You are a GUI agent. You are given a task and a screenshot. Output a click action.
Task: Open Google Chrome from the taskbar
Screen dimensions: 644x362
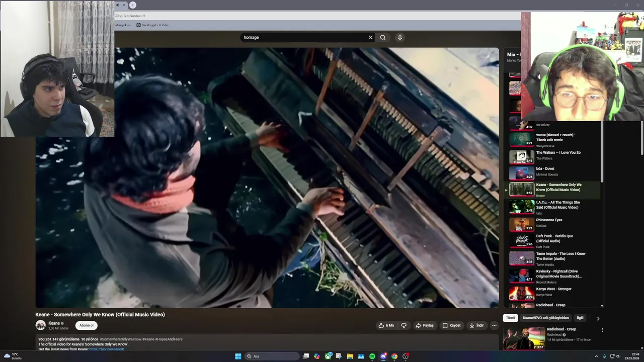click(x=394, y=356)
